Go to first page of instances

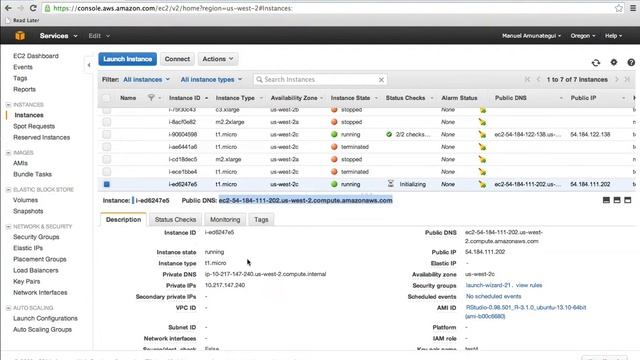527,79
